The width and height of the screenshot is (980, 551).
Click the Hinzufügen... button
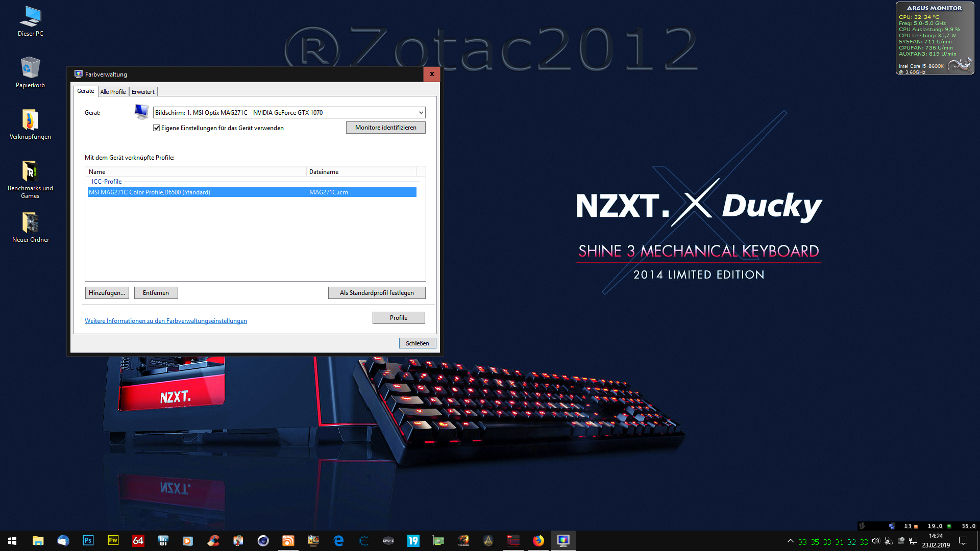pos(107,293)
